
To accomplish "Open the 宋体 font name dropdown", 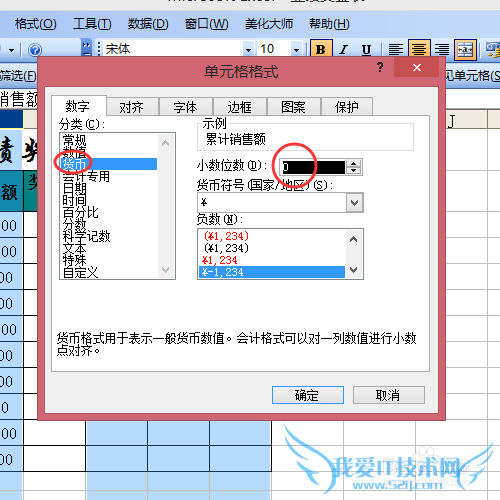I will 248,50.
